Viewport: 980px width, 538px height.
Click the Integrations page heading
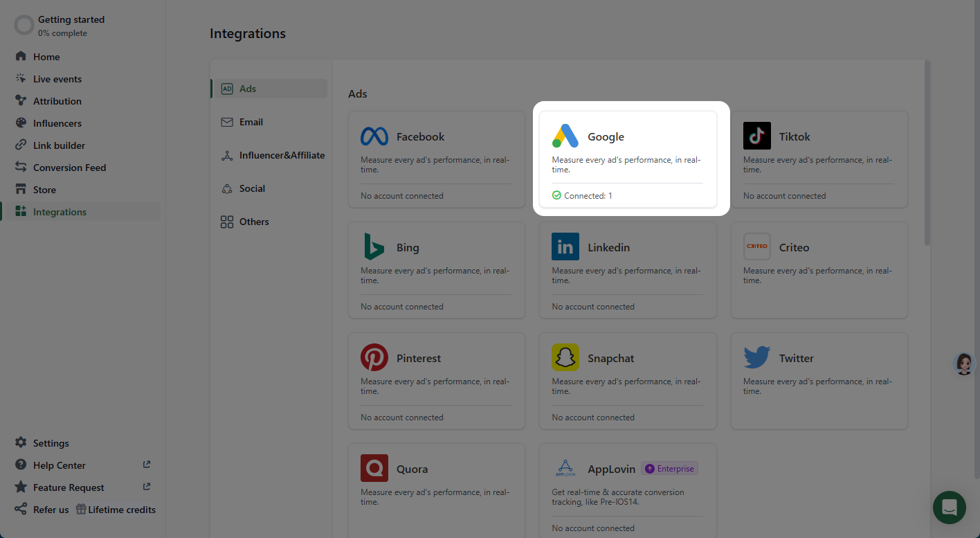(x=248, y=33)
